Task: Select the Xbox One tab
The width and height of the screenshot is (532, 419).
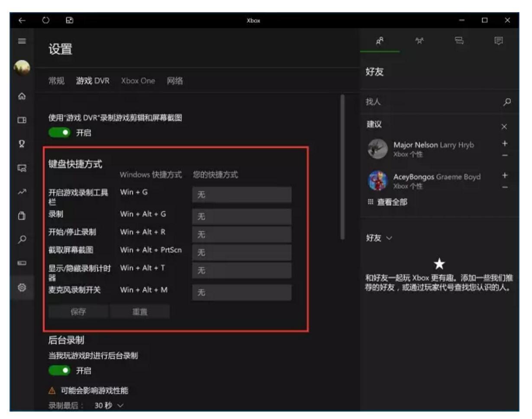Action: point(138,81)
